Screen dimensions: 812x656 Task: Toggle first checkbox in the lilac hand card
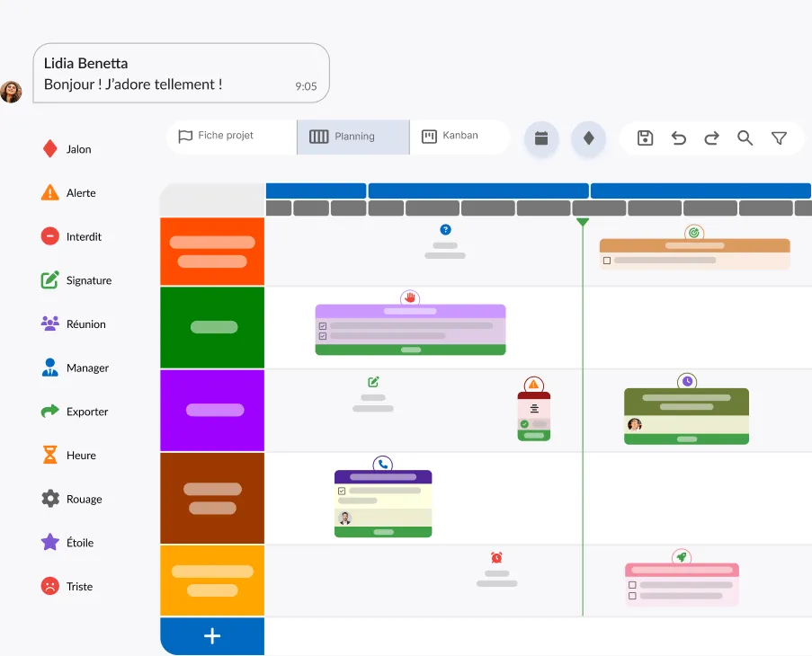(323, 326)
